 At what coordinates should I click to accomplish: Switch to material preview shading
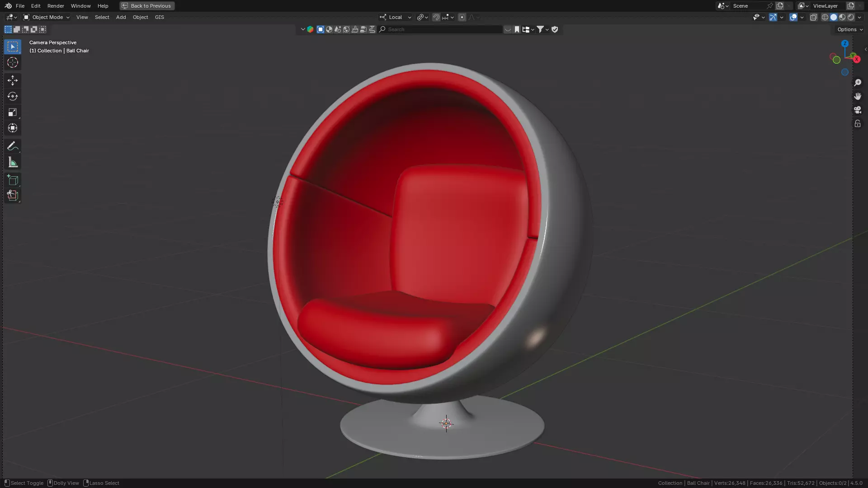[x=842, y=17]
